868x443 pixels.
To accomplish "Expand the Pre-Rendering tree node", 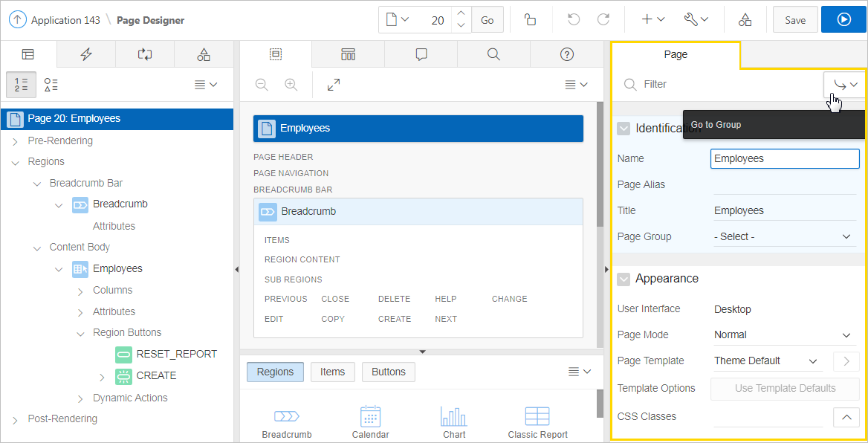I will click(x=16, y=141).
